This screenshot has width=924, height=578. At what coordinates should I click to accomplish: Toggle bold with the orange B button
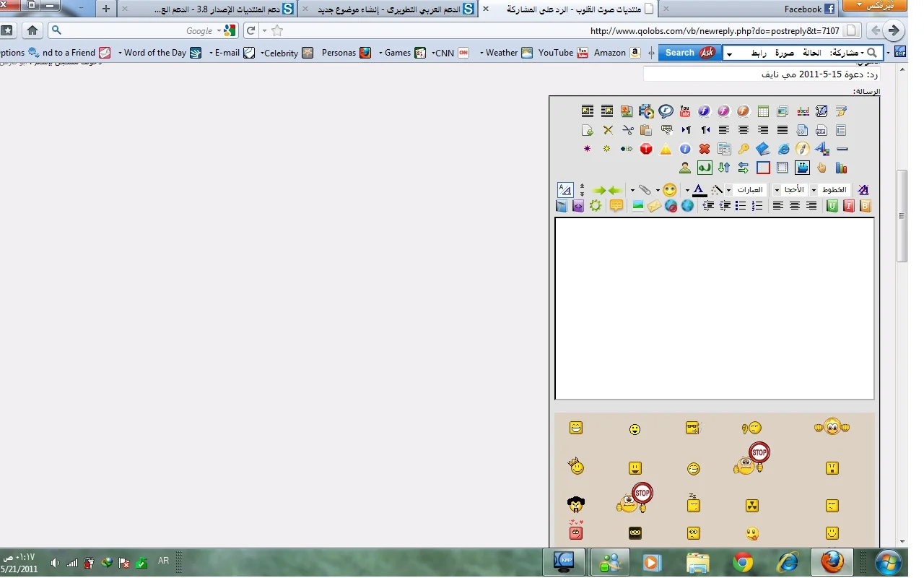coord(865,206)
